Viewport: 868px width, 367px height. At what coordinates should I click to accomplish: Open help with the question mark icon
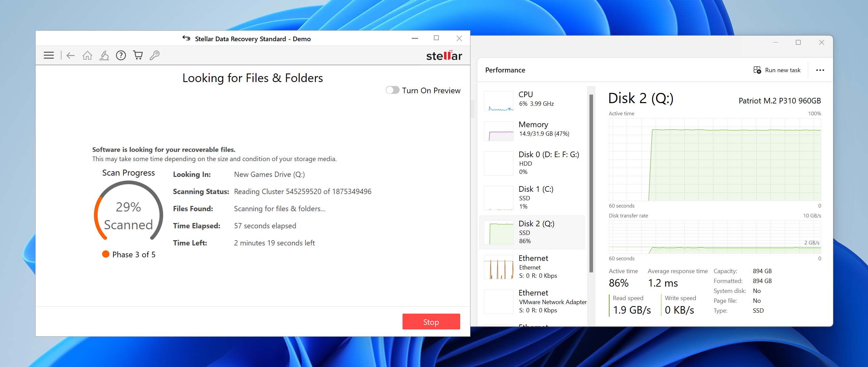(121, 55)
